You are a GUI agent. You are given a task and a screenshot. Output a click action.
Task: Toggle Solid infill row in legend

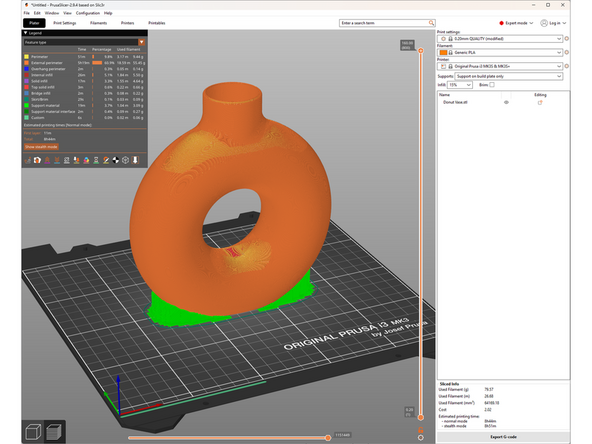[85, 81]
